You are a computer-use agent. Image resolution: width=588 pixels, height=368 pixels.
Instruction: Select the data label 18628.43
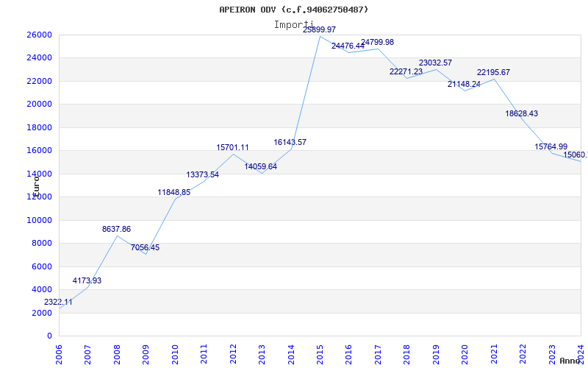coord(522,113)
